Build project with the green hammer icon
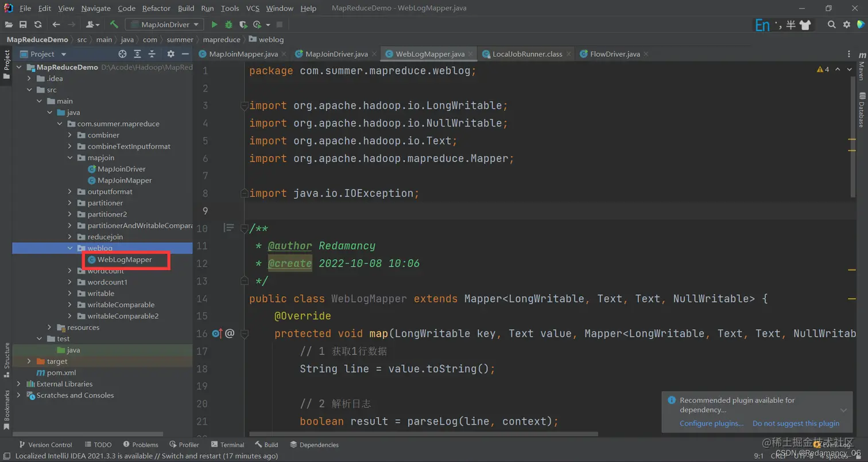The width and height of the screenshot is (868, 462). pyautogui.click(x=114, y=25)
